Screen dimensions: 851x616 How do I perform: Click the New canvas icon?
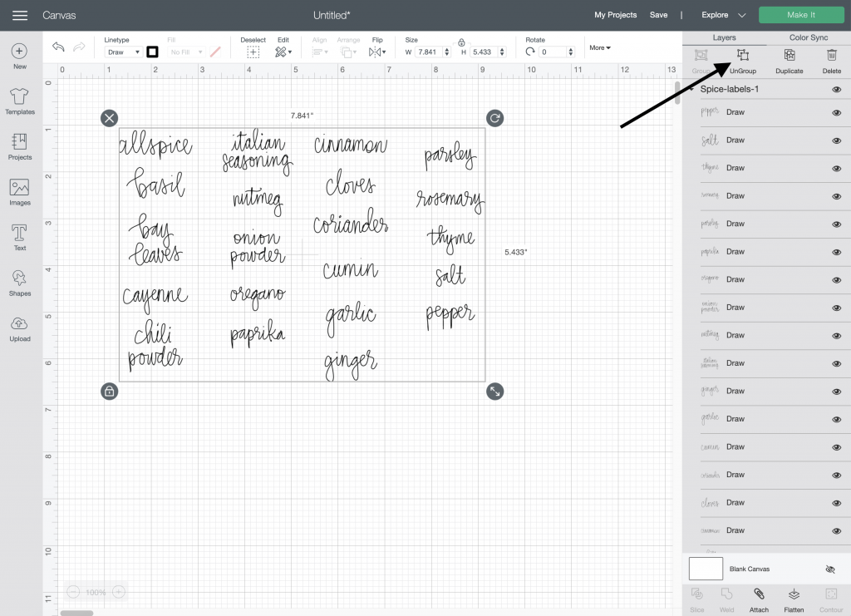coord(20,51)
